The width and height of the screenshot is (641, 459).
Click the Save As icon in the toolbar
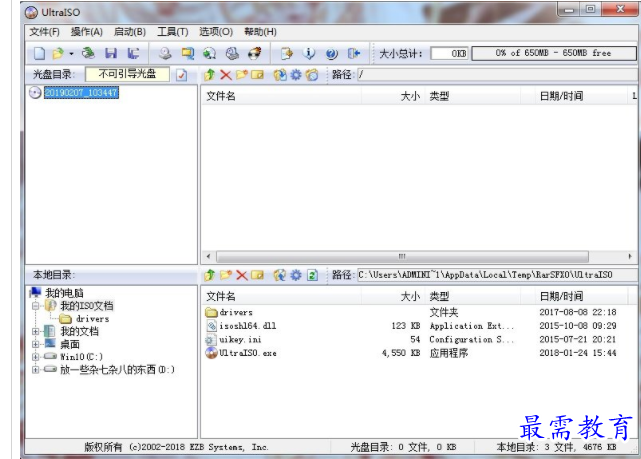(x=133, y=54)
